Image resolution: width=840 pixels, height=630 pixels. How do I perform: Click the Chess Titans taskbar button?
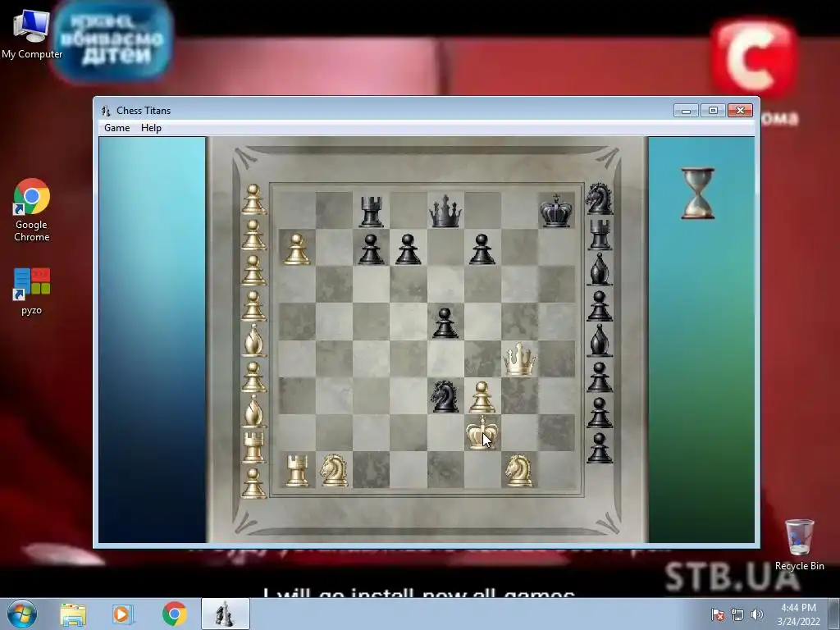tap(225, 614)
